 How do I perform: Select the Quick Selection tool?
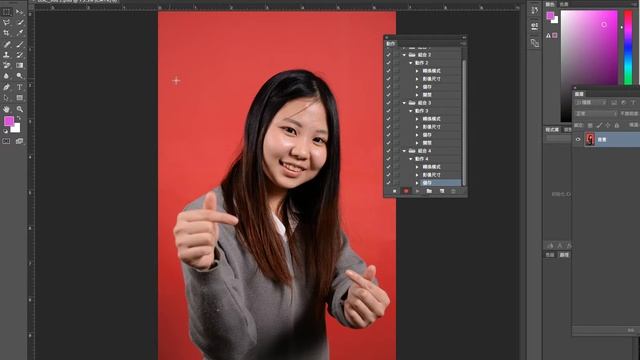(20, 22)
